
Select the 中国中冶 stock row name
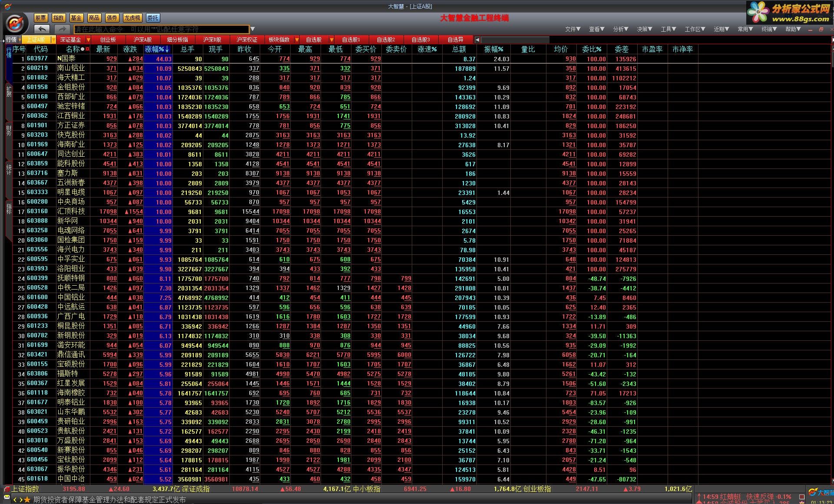[71, 479]
